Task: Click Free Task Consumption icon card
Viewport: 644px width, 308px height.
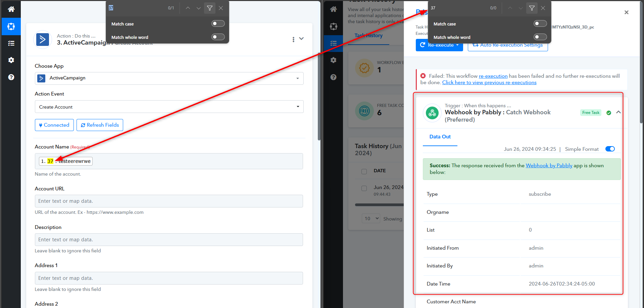Action: 364,111
